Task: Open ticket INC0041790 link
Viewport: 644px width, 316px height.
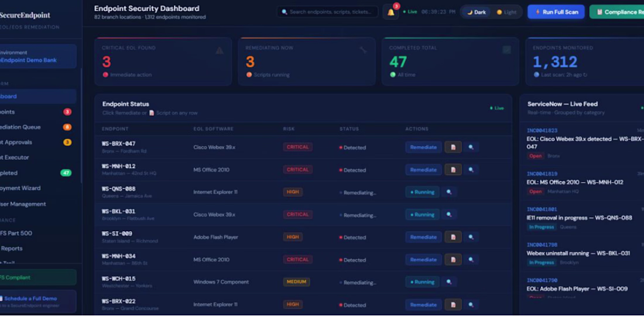Action: pos(542,280)
